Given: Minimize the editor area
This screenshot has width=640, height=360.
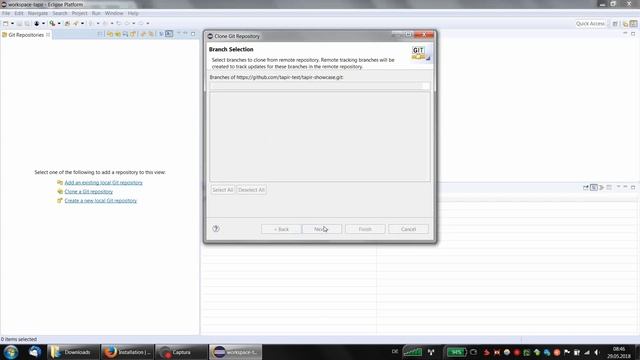Looking at the screenshot, I should click(x=625, y=33).
